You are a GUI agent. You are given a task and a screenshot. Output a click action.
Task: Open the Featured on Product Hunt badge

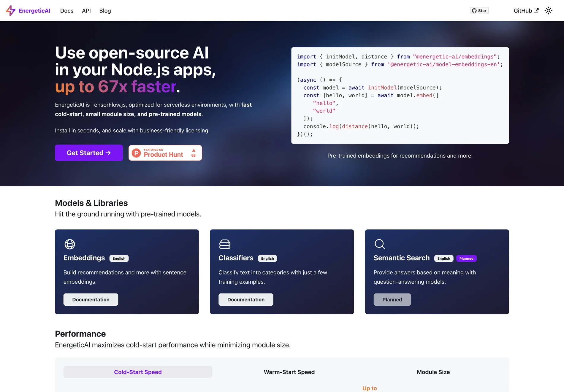pyautogui.click(x=165, y=153)
